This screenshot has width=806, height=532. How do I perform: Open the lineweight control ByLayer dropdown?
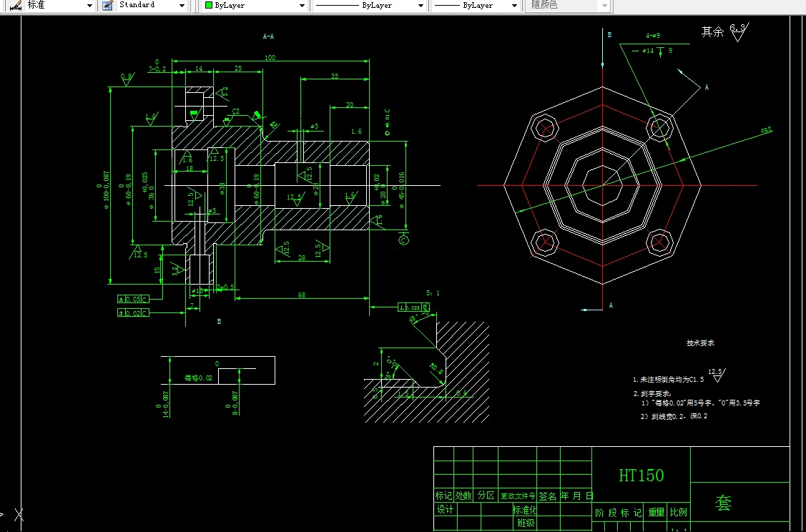[x=476, y=5]
